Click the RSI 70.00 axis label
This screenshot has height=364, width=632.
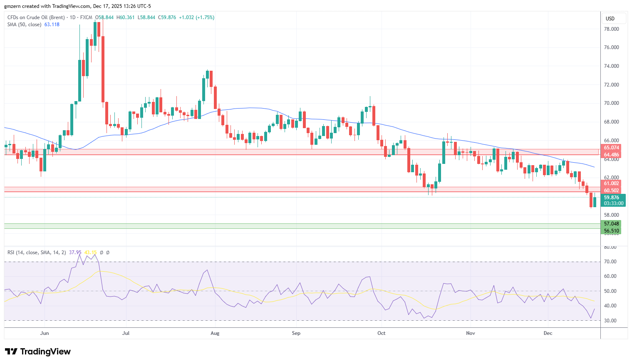click(610, 262)
